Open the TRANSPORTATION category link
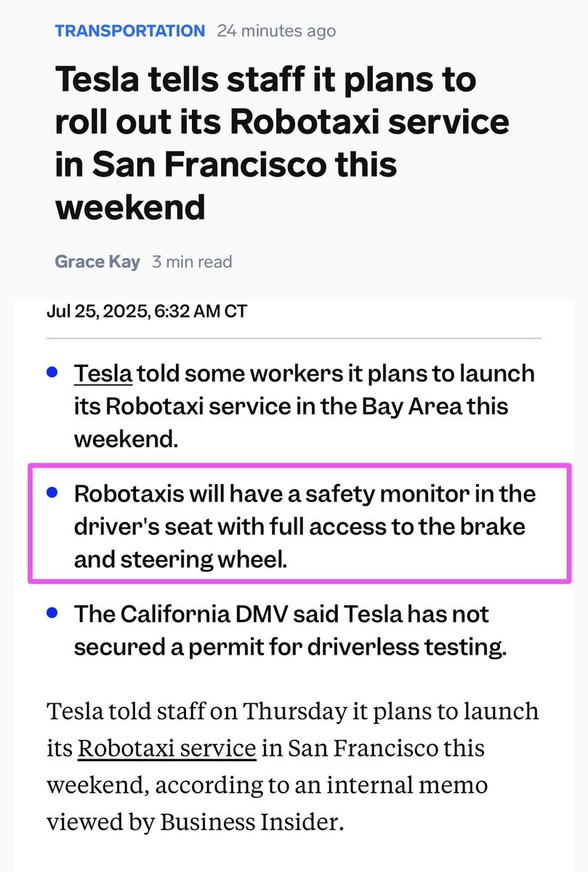The height and width of the screenshot is (872, 588). point(130,31)
